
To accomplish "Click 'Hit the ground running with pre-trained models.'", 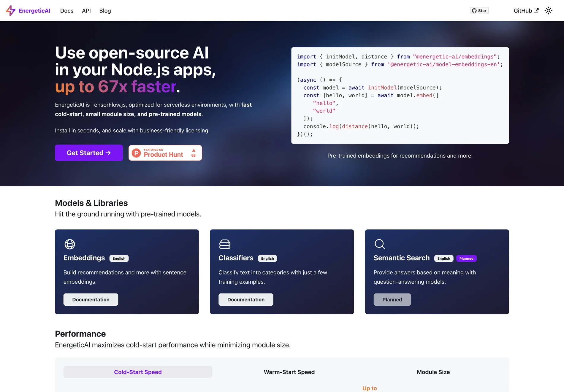I will pos(128,214).
